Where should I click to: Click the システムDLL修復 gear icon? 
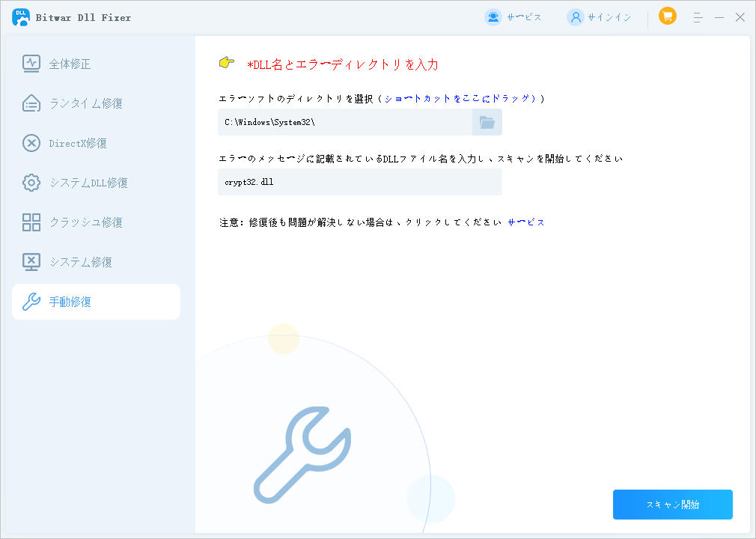point(31,183)
